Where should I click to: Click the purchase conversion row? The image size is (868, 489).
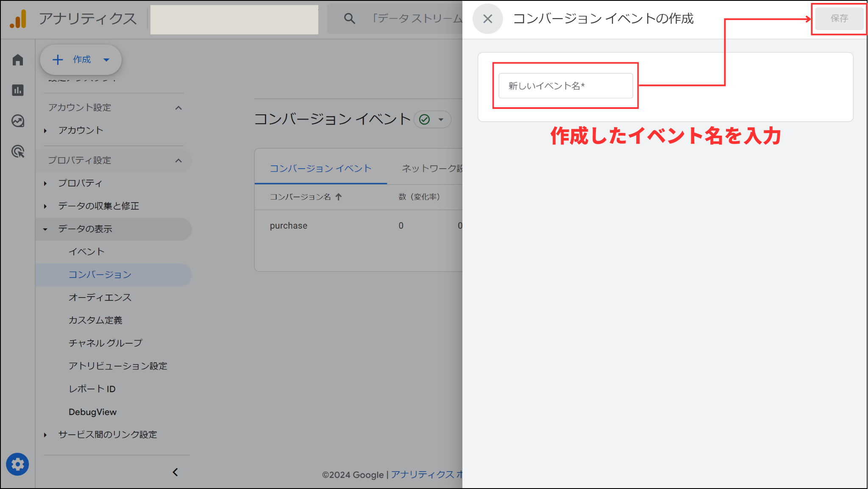(x=358, y=226)
